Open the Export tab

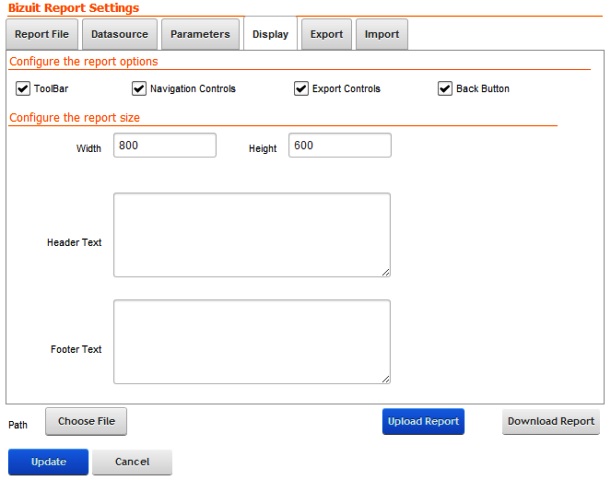coord(327,34)
